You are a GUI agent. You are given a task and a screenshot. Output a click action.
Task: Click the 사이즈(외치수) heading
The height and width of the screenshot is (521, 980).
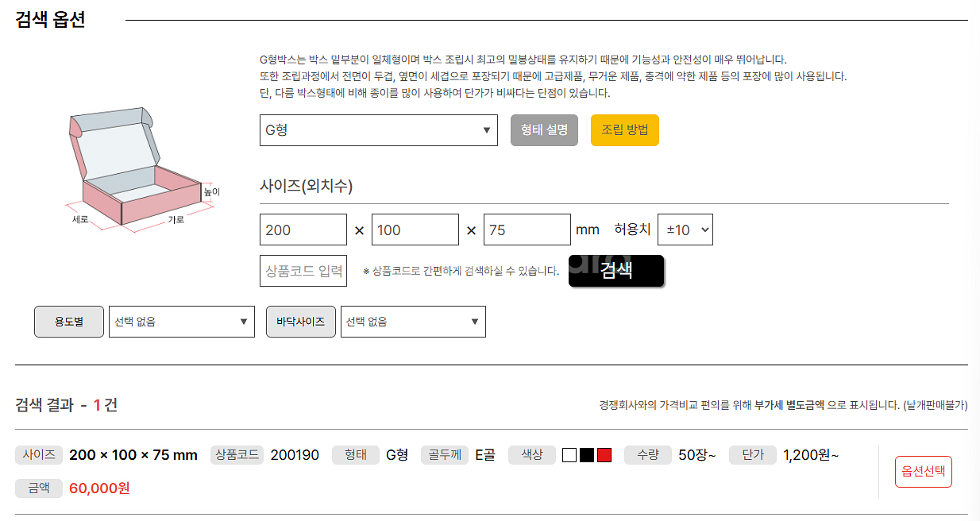coord(307,186)
